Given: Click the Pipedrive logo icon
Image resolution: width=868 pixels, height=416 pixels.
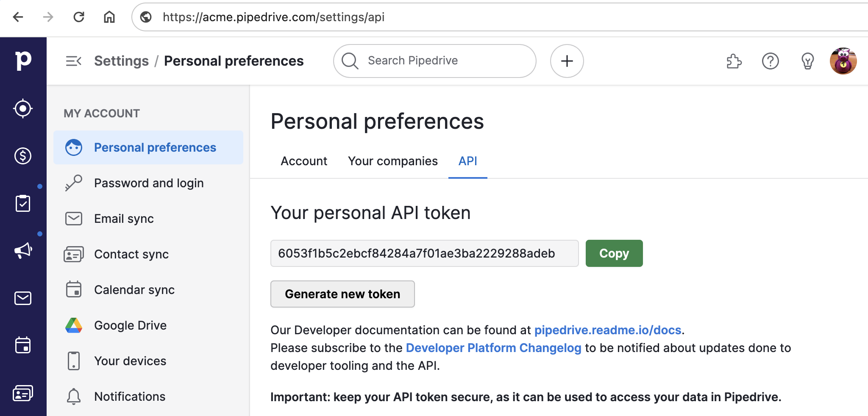Looking at the screenshot, I should pos(23,61).
